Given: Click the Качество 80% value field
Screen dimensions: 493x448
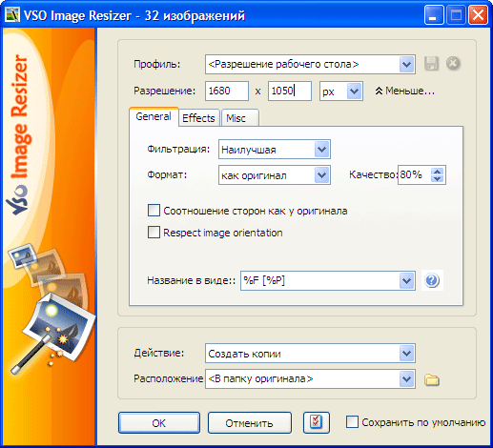Looking at the screenshot, I should pyautogui.click(x=415, y=174).
